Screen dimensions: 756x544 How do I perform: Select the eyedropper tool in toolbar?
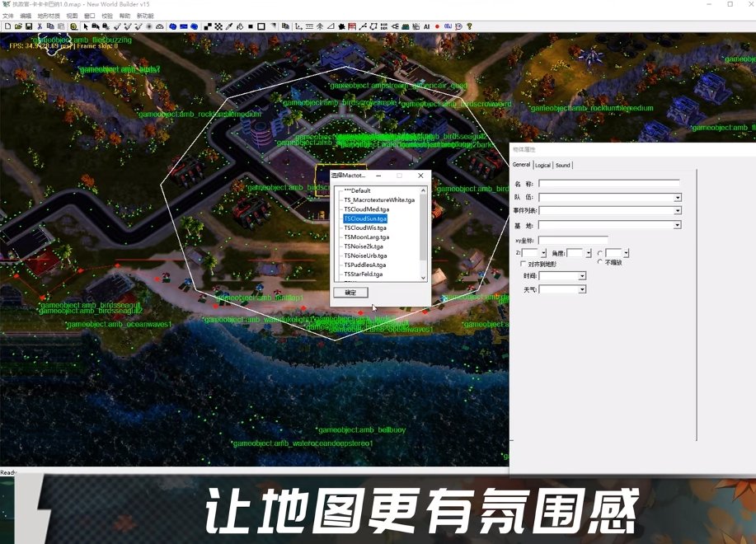pyautogui.click(x=229, y=26)
